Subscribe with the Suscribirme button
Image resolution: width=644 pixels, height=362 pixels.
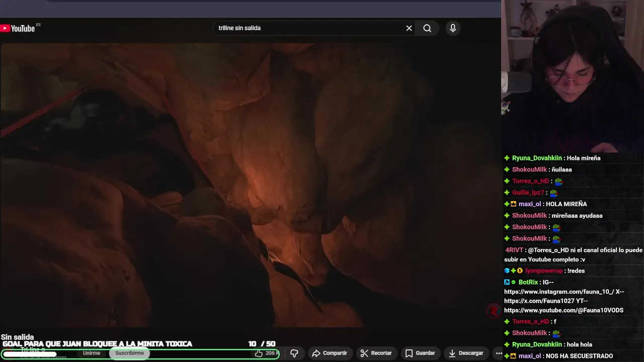pos(129,353)
